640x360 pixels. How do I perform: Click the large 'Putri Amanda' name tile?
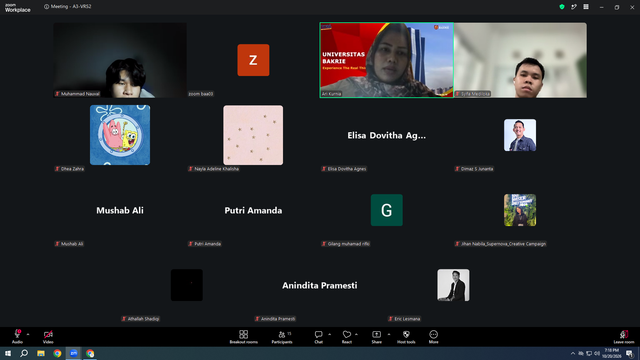click(x=253, y=210)
